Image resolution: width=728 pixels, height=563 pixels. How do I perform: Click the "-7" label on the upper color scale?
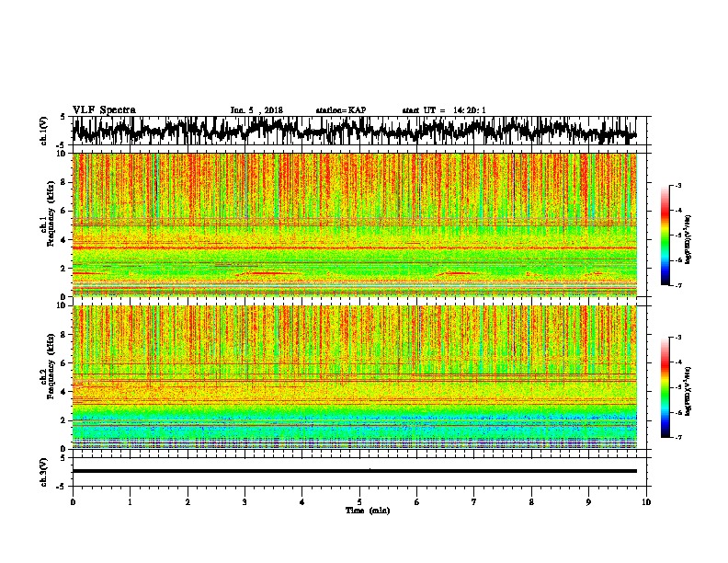click(677, 285)
